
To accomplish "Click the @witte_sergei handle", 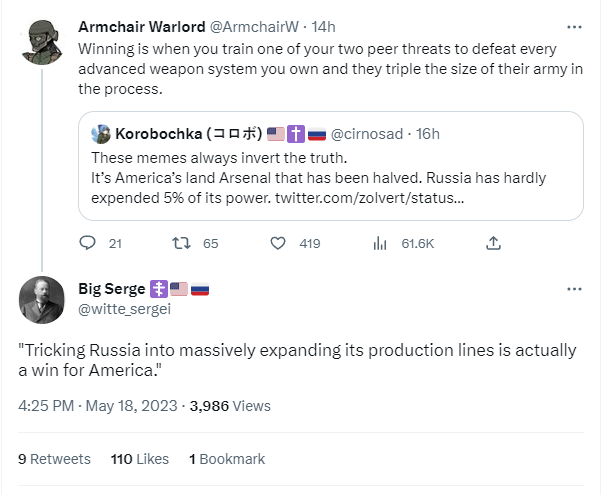I will [x=124, y=309].
